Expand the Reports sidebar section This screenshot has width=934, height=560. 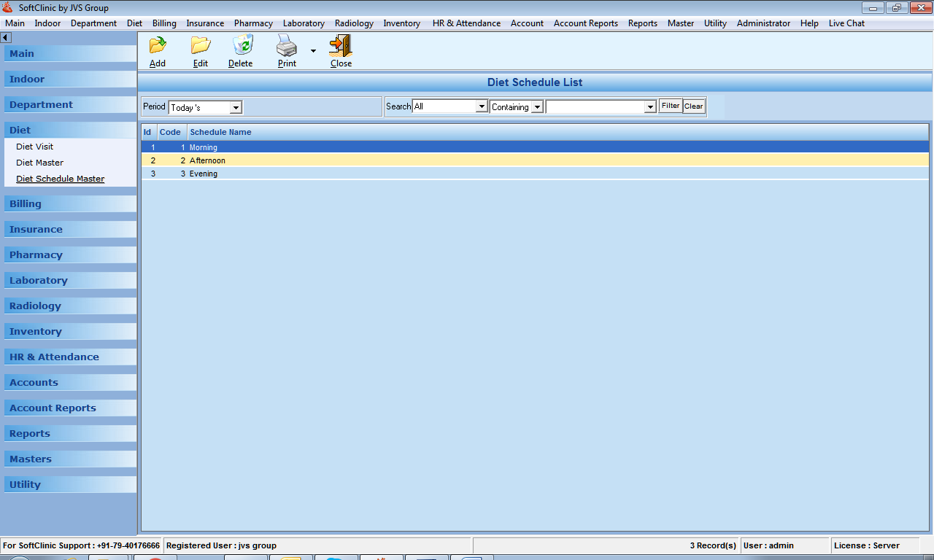point(69,433)
